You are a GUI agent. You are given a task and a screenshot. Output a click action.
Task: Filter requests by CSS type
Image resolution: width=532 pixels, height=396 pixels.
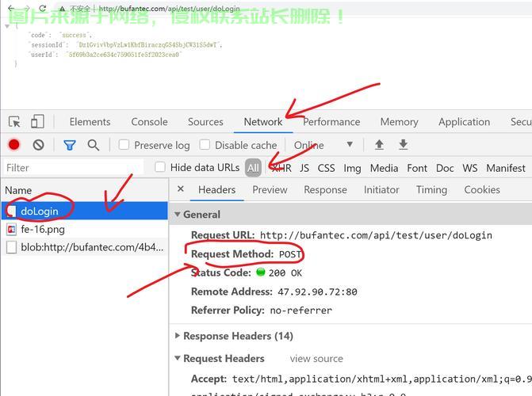(326, 168)
